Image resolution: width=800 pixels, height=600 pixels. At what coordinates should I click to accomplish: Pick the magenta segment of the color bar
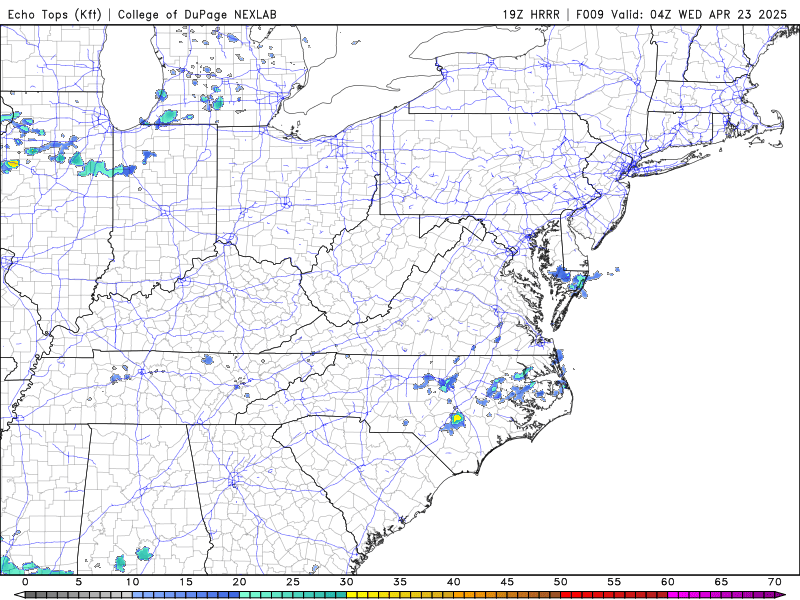click(x=721, y=595)
